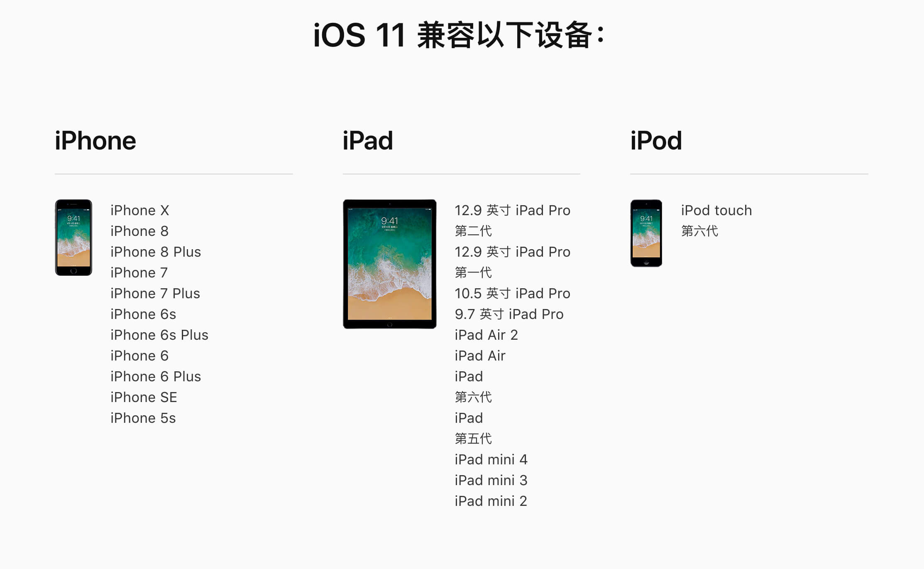Screen dimensions: 924x569
Task: Select 9.7 英寸 iPad Pro entry
Action: click(x=509, y=314)
